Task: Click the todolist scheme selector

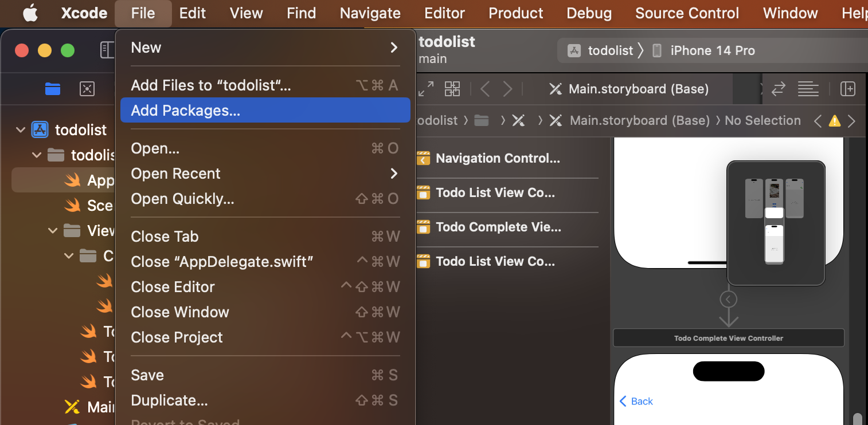Action: click(x=600, y=50)
